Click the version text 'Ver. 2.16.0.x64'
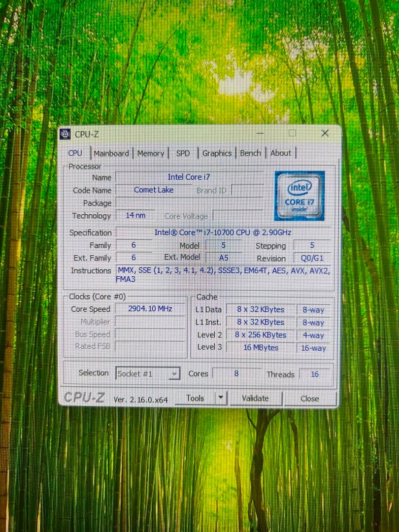 point(140,399)
